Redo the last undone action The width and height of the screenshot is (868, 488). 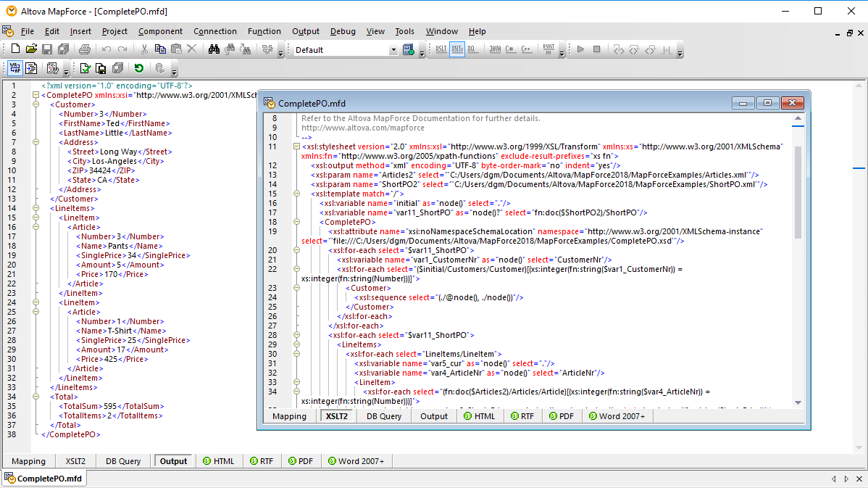pos(122,49)
